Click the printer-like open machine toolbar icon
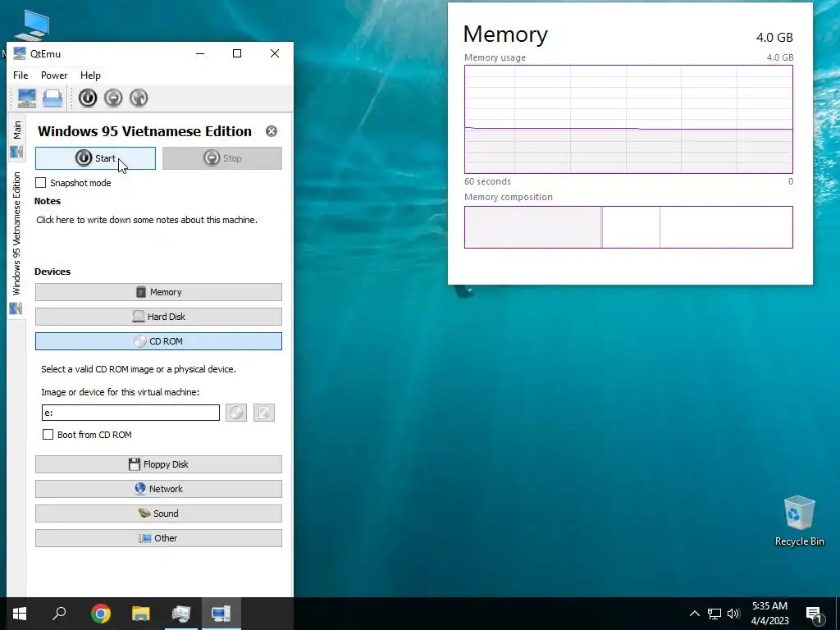Image resolution: width=840 pixels, height=630 pixels. click(52, 98)
